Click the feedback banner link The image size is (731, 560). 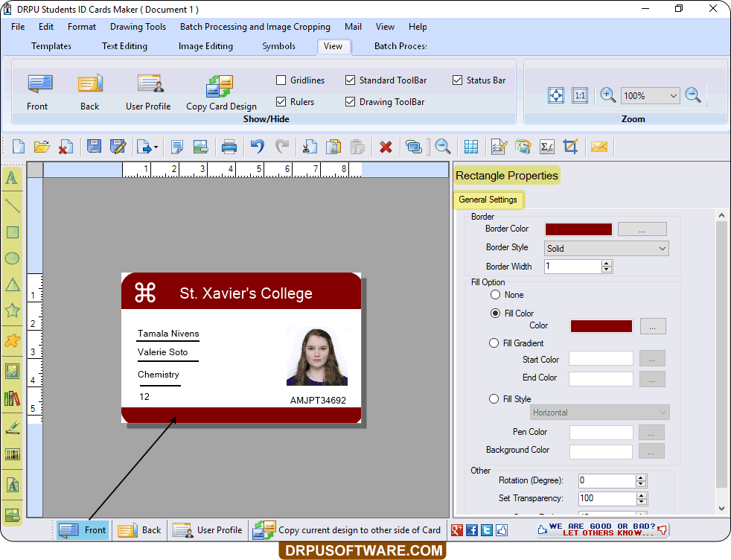point(602,529)
